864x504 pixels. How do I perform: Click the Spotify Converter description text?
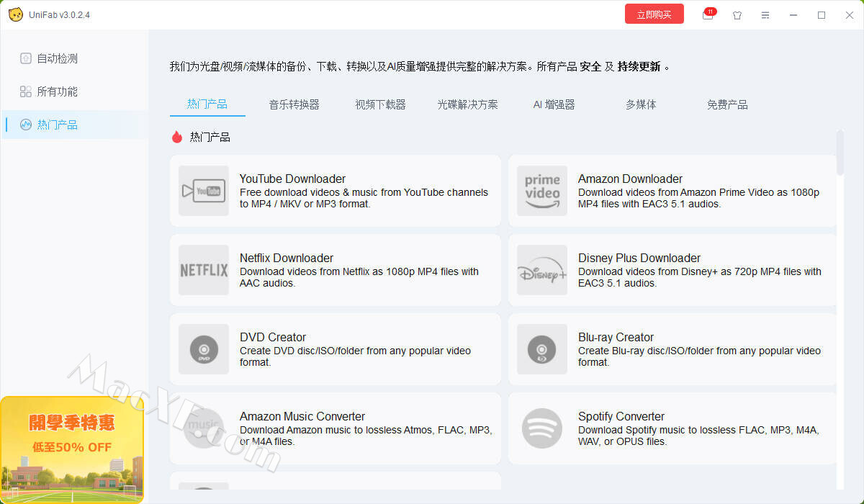pyautogui.click(x=699, y=436)
